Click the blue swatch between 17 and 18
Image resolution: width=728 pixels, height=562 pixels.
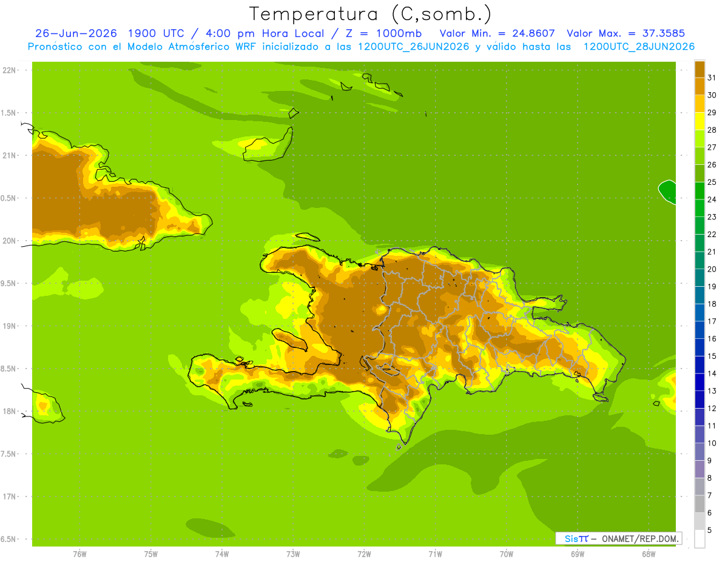[x=699, y=313]
